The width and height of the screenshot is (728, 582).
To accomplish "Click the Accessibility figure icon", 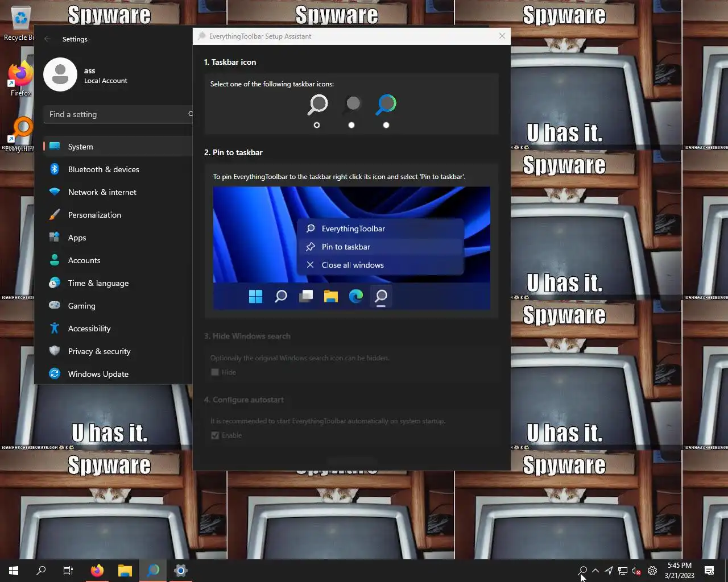I will pos(55,328).
